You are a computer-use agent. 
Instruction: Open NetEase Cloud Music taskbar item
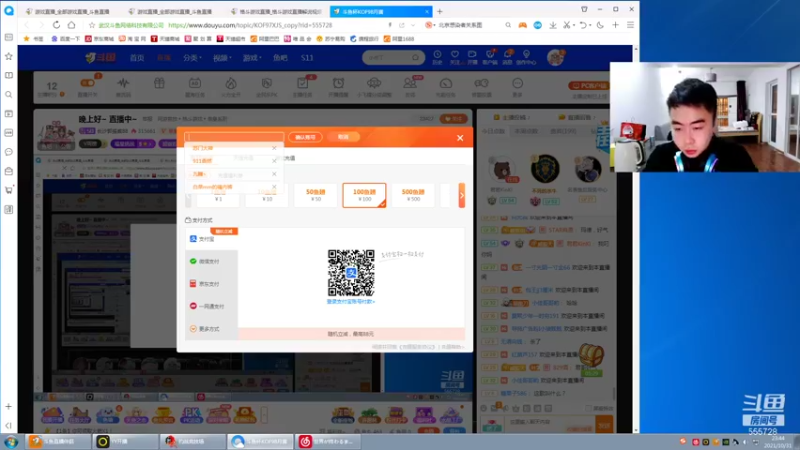click(329, 441)
